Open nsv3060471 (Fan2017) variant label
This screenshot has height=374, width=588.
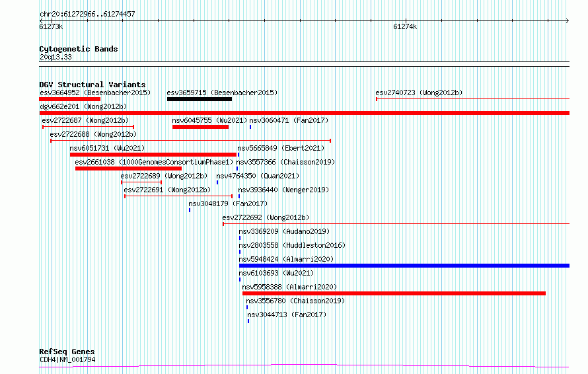[x=289, y=120]
